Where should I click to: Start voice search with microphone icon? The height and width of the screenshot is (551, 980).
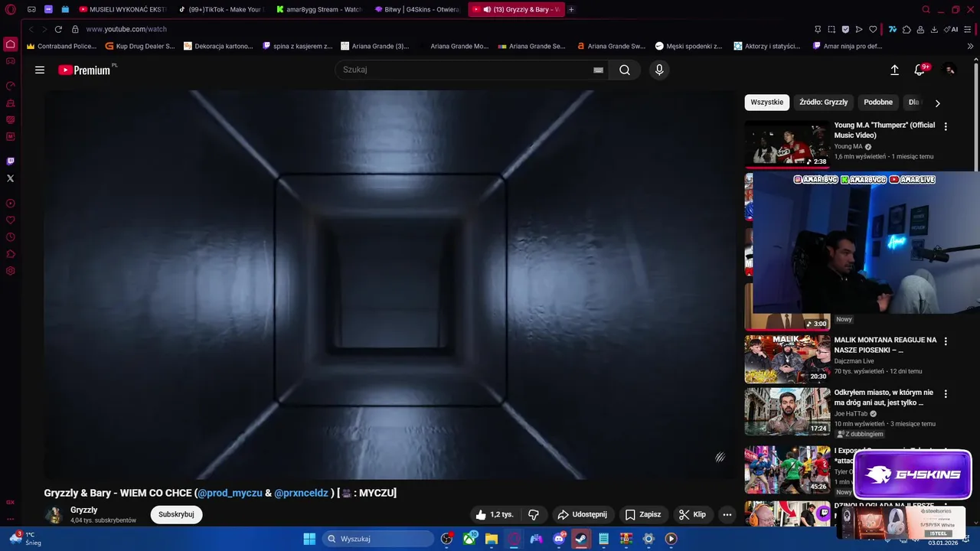[x=659, y=70]
